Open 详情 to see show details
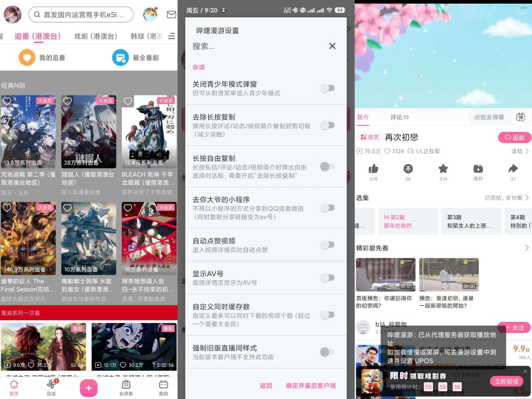This screenshot has height=399, width=532. [x=519, y=151]
